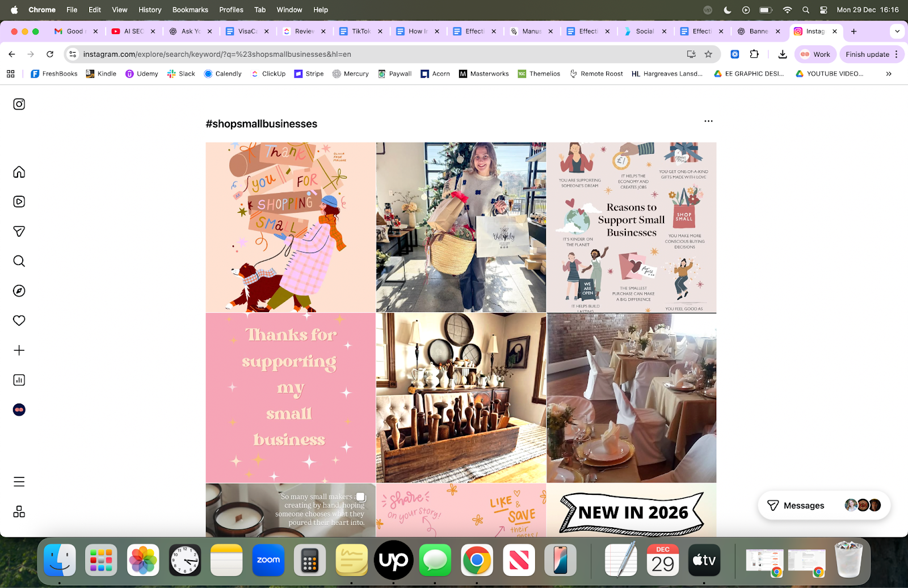Open Dashboard chart icon in sidebar
Screen dimensions: 908x588
[19, 380]
